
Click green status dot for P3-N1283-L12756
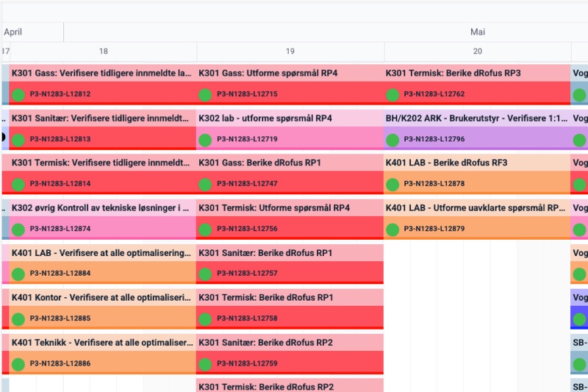pyautogui.click(x=205, y=229)
